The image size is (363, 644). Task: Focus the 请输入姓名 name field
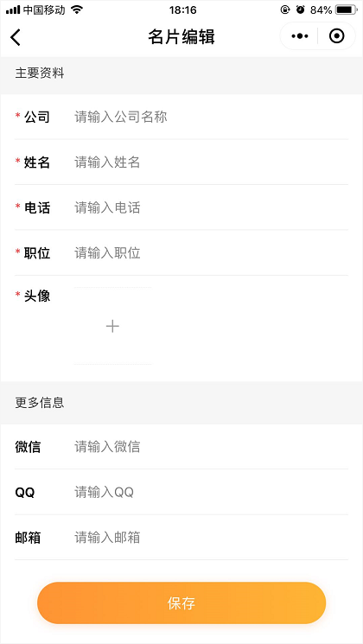[x=211, y=163]
